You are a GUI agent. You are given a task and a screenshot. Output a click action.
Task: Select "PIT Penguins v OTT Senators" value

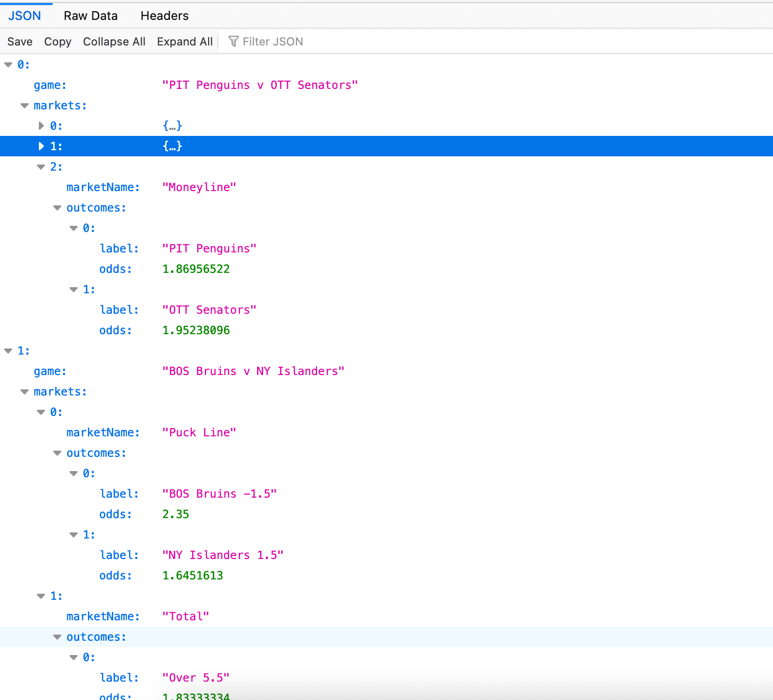pos(260,85)
